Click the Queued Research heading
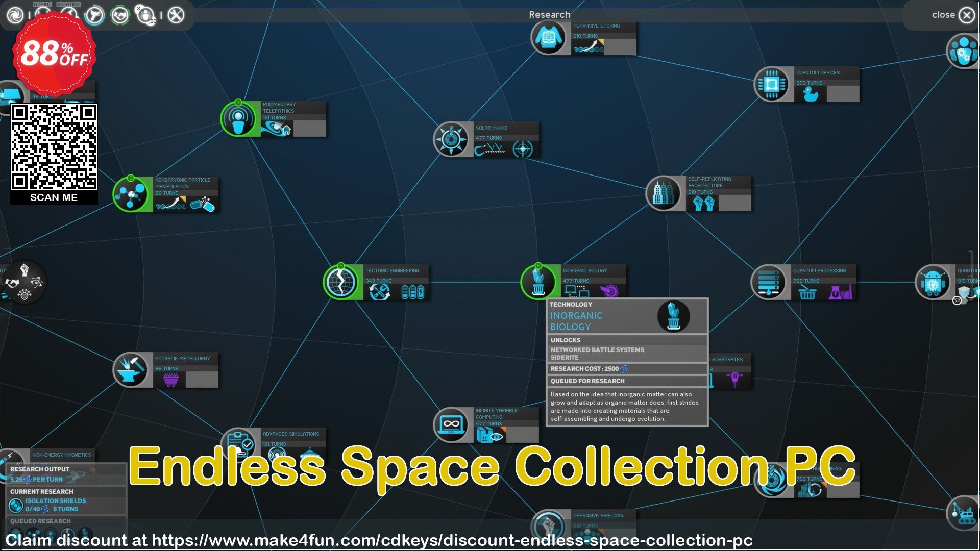Screen dimensions: 980x551 point(40,521)
